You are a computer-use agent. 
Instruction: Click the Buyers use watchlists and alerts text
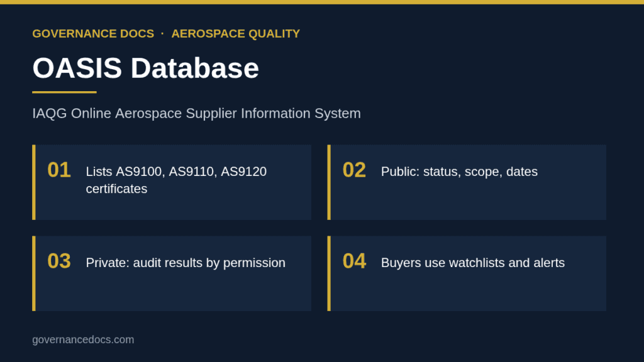[x=473, y=263]
